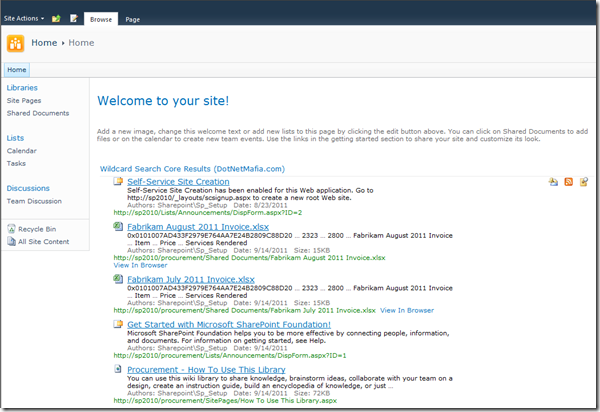Open the Fabrikam August 2011 Invoice.xlsx green URL
Image resolution: width=600 pixels, height=412 pixels.
[249, 258]
